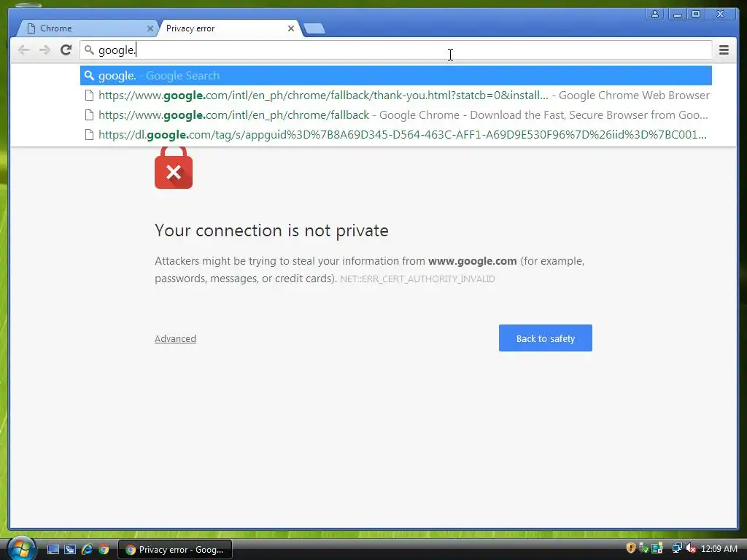Image resolution: width=747 pixels, height=560 pixels.
Task: Click the network computers tray icon
Action: click(677, 548)
